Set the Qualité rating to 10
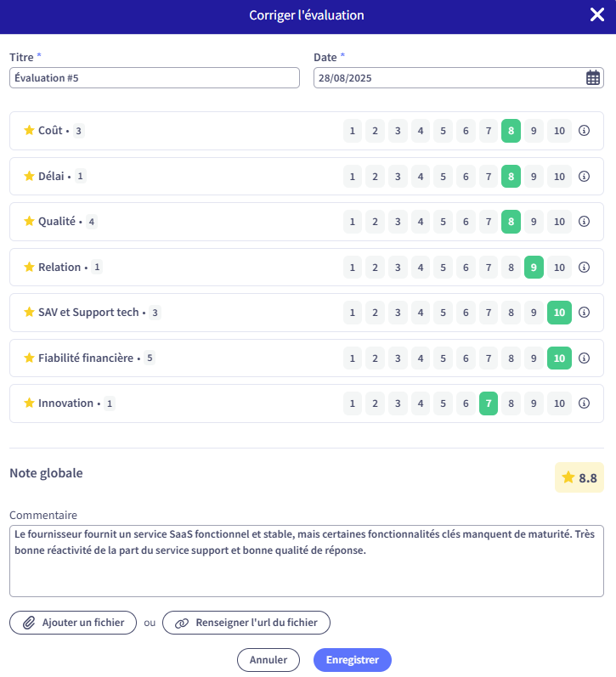Screen dimensions: 616x677 coord(559,222)
